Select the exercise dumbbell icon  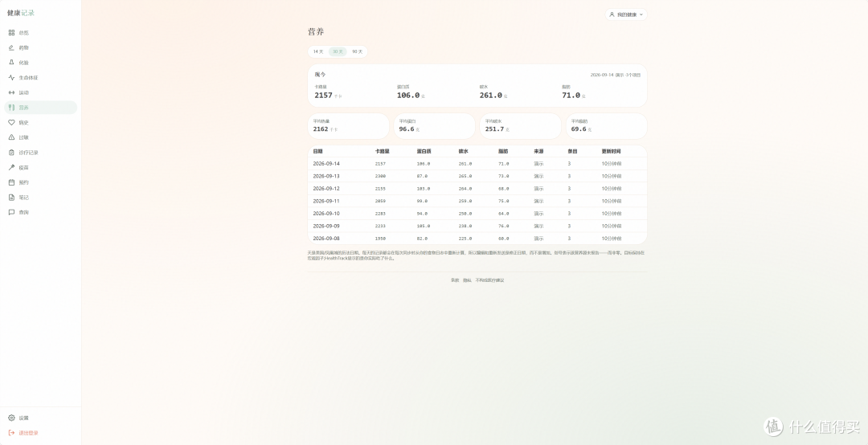pos(11,92)
